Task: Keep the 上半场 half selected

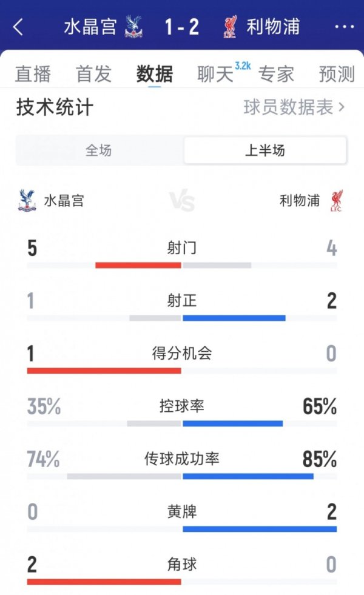Action: point(264,150)
